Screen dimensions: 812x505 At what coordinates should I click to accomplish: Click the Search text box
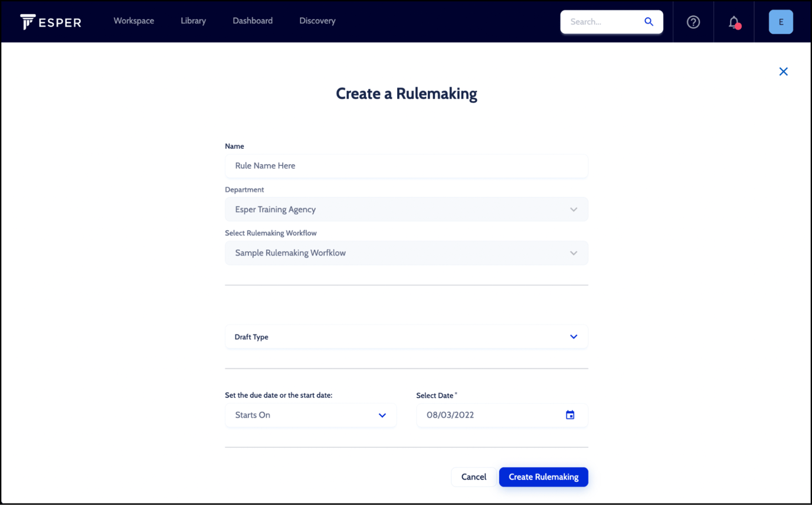[596, 21]
